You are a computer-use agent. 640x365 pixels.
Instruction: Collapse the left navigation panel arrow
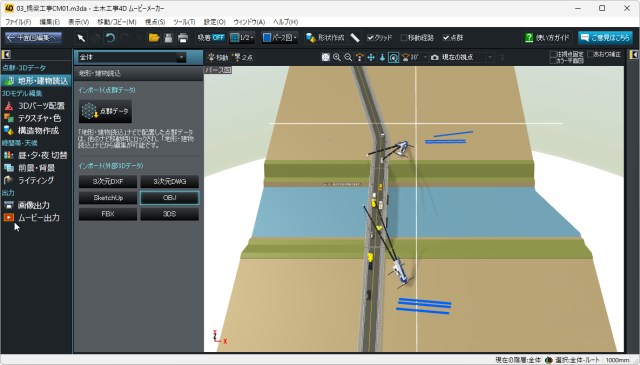[x=6, y=54]
